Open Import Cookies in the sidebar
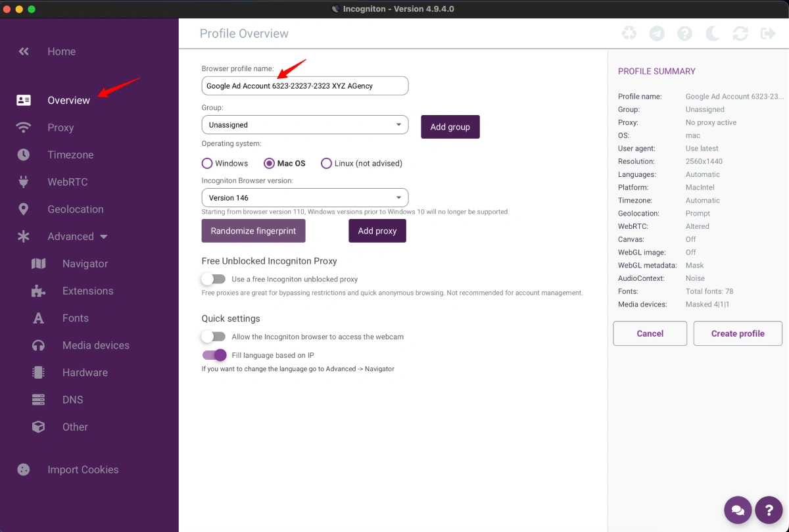The height and width of the screenshot is (532, 789). pyautogui.click(x=83, y=470)
